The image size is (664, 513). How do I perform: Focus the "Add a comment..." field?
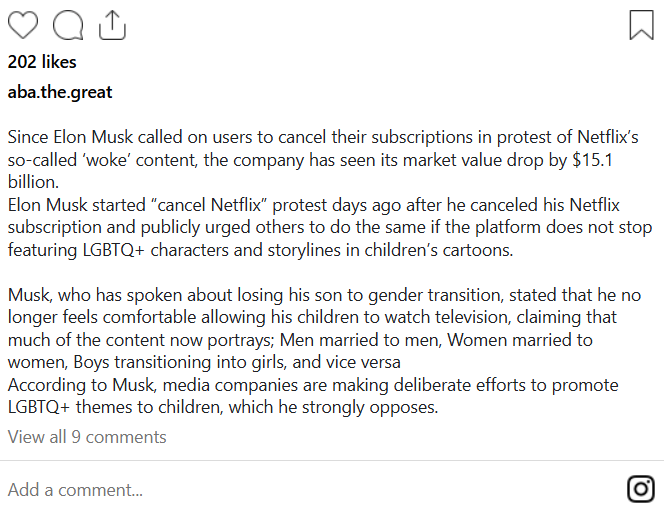point(75,490)
